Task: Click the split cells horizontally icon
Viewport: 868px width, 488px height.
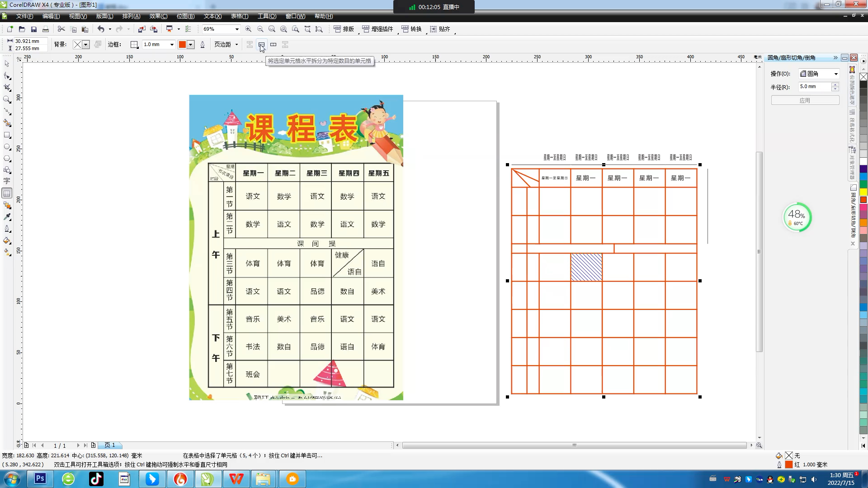Action: coord(261,44)
